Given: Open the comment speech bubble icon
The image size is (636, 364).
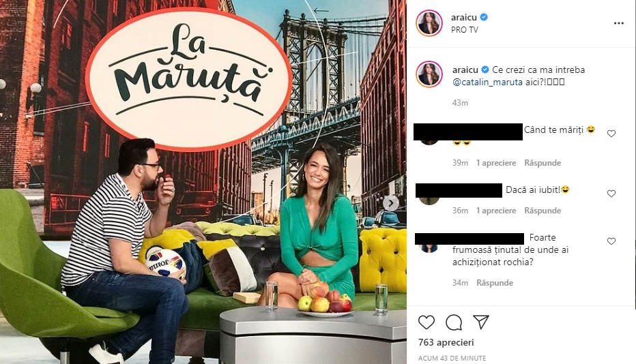Looking at the screenshot, I should pos(454,322).
